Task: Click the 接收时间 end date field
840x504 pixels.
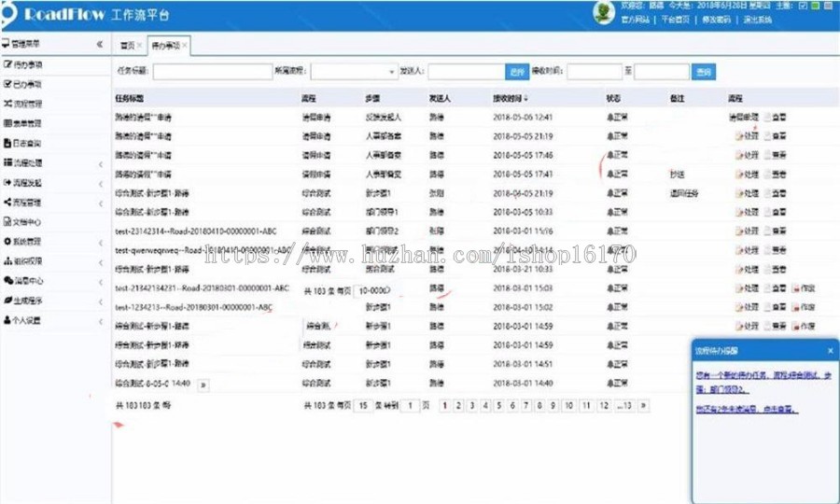Action: point(662,72)
